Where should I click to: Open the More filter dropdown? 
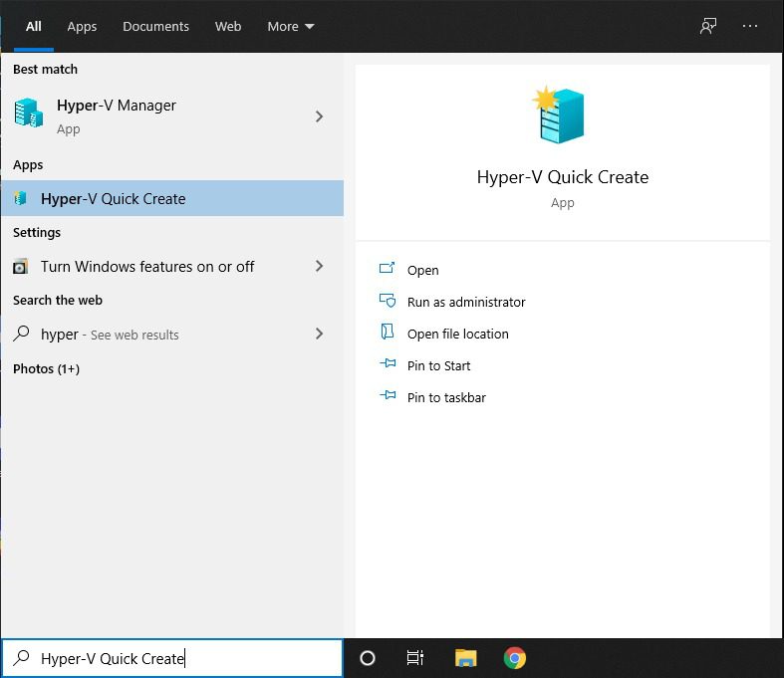tap(290, 27)
